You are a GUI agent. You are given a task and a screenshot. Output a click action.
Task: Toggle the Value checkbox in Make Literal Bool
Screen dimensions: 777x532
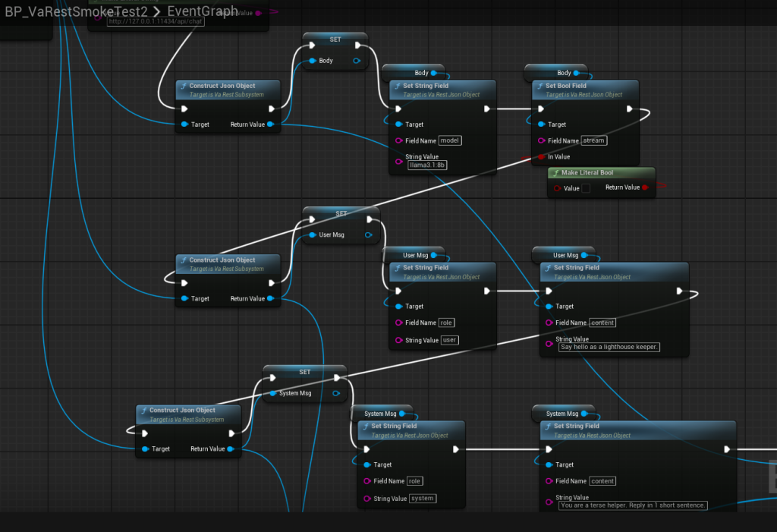tap(586, 188)
